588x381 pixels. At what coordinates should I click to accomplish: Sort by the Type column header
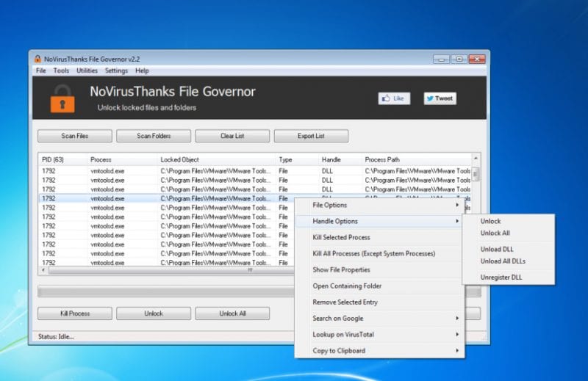(297, 159)
